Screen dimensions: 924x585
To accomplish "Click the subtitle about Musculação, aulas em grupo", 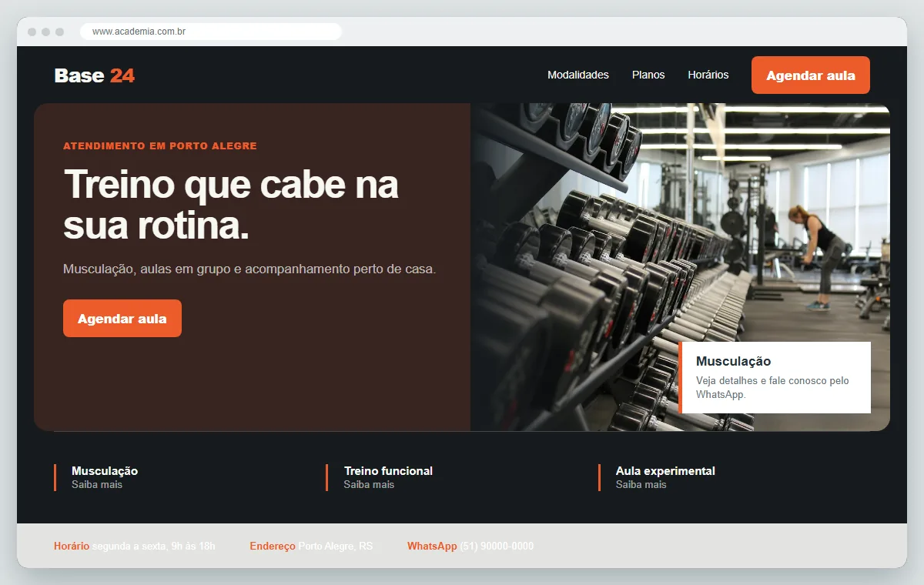I will point(249,269).
